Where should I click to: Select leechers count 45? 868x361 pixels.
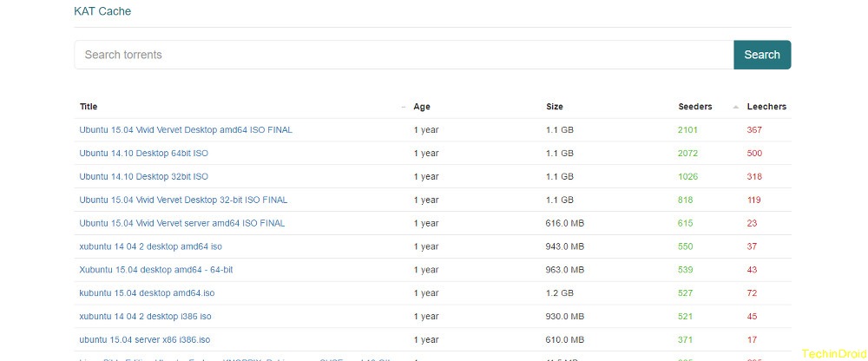point(752,317)
